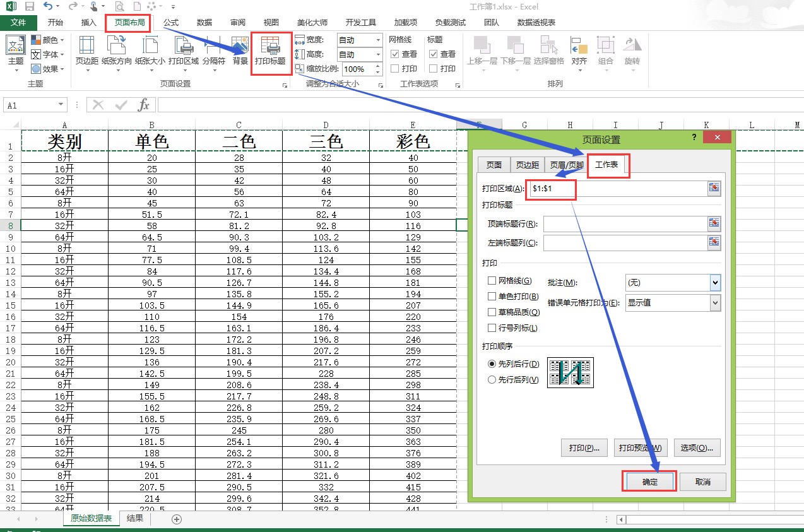Image resolution: width=804 pixels, height=532 pixels.
Task: Open the Name Box dropdown arrow
Action: point(61,105)
